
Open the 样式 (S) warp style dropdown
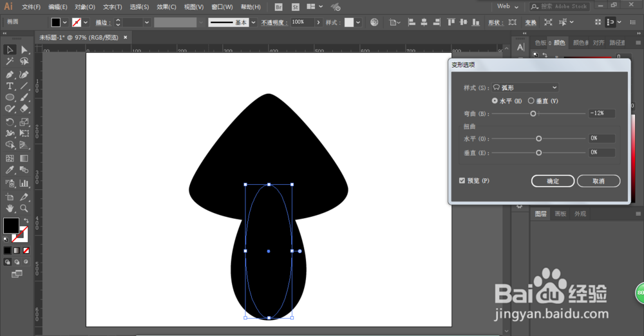point(525,88)
